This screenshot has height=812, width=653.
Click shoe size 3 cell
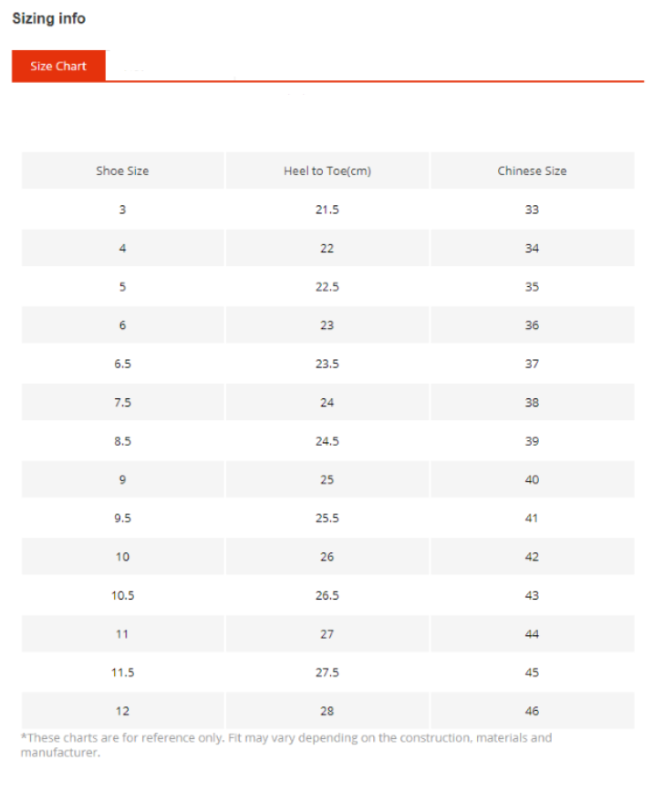pos(123,210)
